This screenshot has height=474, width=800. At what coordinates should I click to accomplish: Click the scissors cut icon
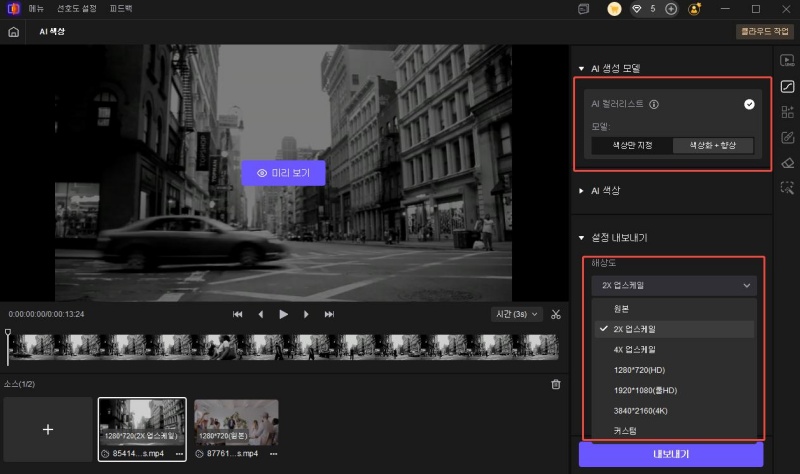[556, 314]
